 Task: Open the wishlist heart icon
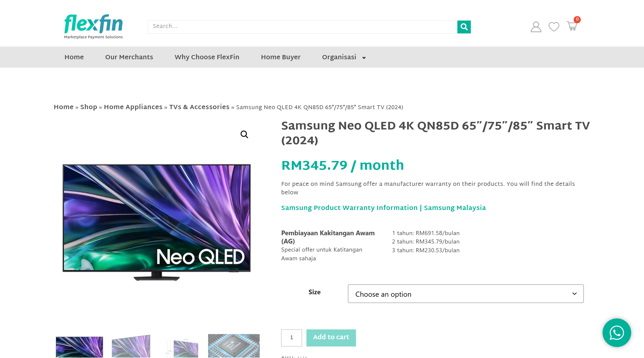point(554,27)
